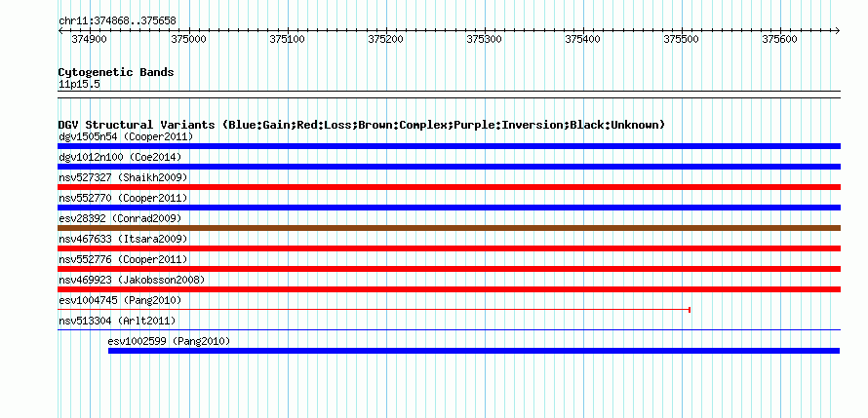Click the Cytogenetic Bands track heading

point(116,72)
